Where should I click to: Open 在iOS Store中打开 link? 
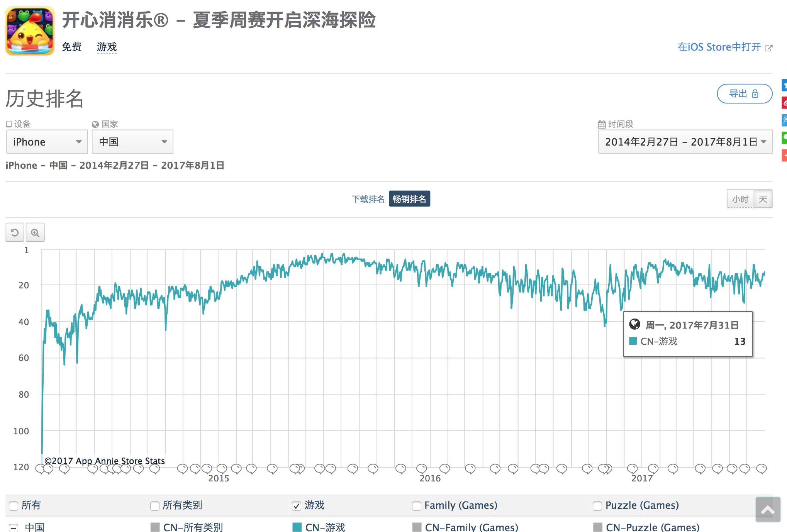[719, 47]
